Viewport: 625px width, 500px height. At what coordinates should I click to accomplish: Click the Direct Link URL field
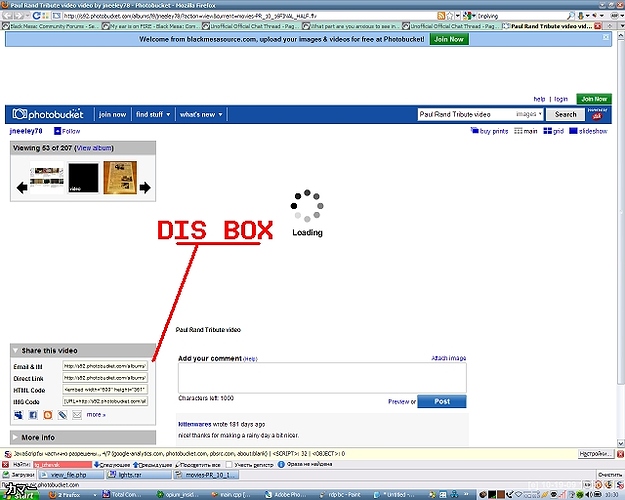point(105,378)
